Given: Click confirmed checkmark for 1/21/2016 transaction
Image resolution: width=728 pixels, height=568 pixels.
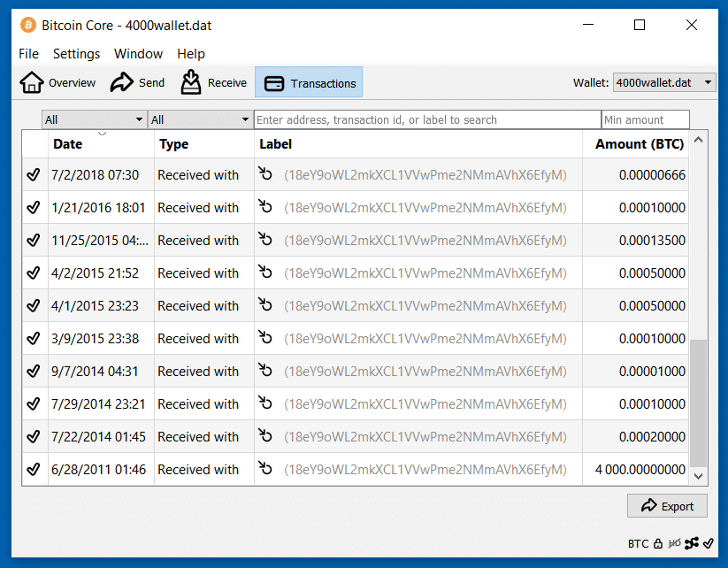Looking at the screenshot, I should (34, 208).
